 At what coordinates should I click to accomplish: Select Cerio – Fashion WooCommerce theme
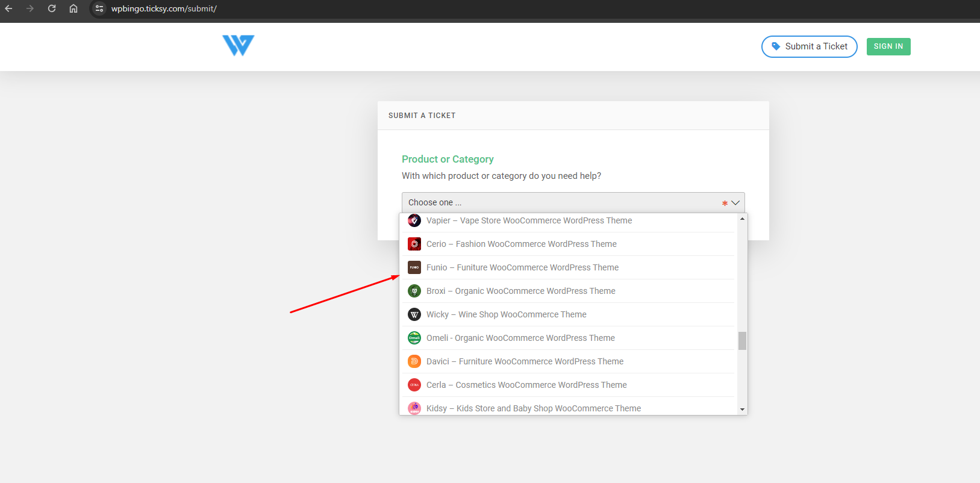click(567, 244)
